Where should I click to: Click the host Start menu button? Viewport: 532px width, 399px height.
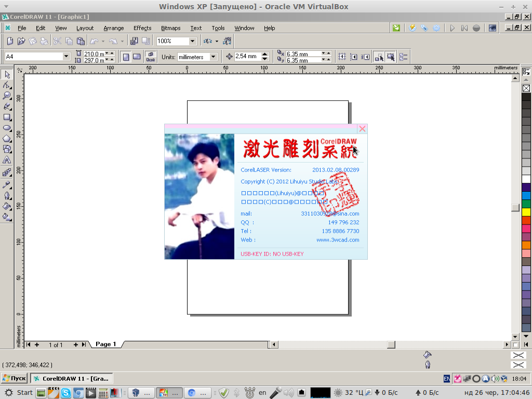coord(19,393)
